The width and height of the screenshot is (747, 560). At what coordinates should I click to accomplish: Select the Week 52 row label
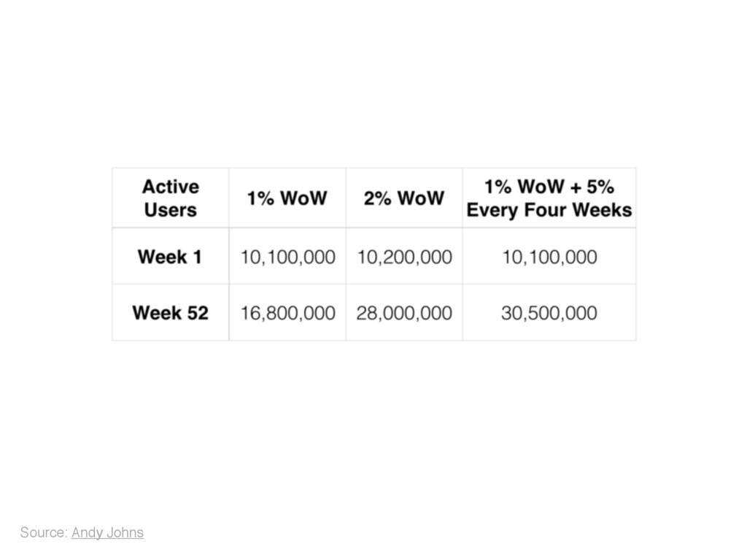[x=171, y=313]
